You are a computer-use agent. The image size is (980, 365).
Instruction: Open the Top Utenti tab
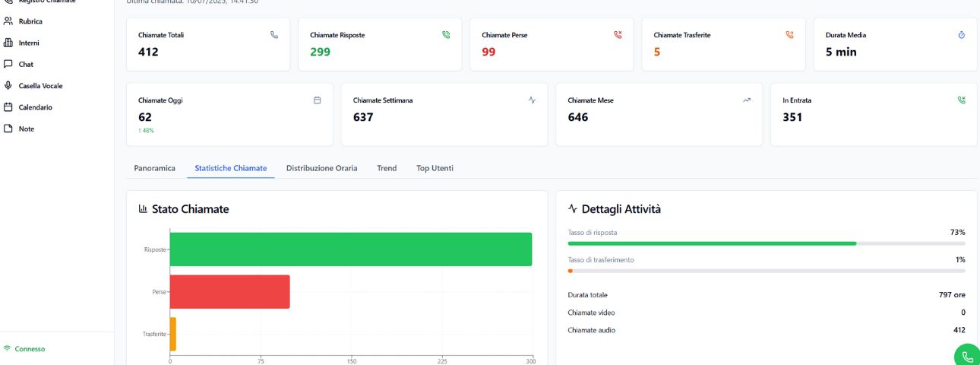point(435,168)
